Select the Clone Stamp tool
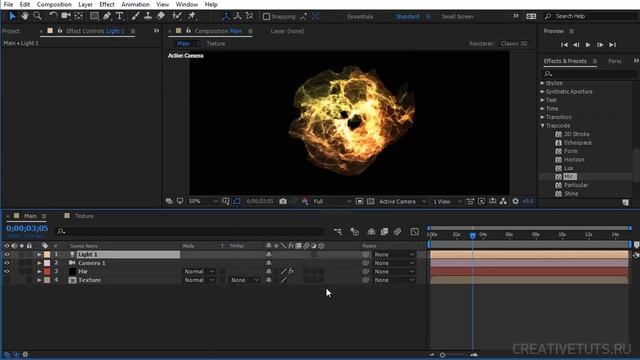The image size is (640, 360). (x=148, y=16)
